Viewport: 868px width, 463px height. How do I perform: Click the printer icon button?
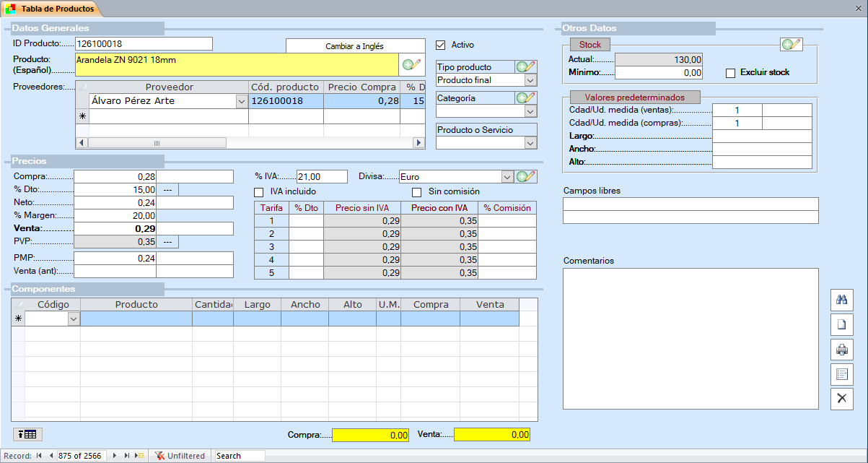click(841, 350)
